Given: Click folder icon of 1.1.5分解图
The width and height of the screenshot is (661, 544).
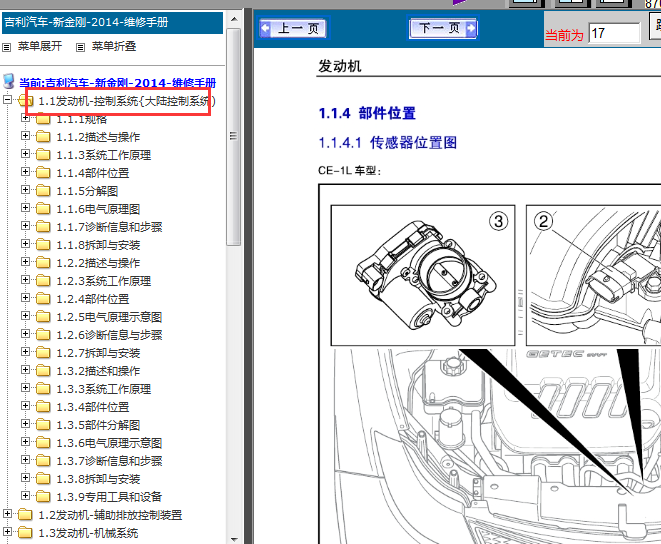Looking at the screenshot, I should pyautogui.click(x=43, y=191).
